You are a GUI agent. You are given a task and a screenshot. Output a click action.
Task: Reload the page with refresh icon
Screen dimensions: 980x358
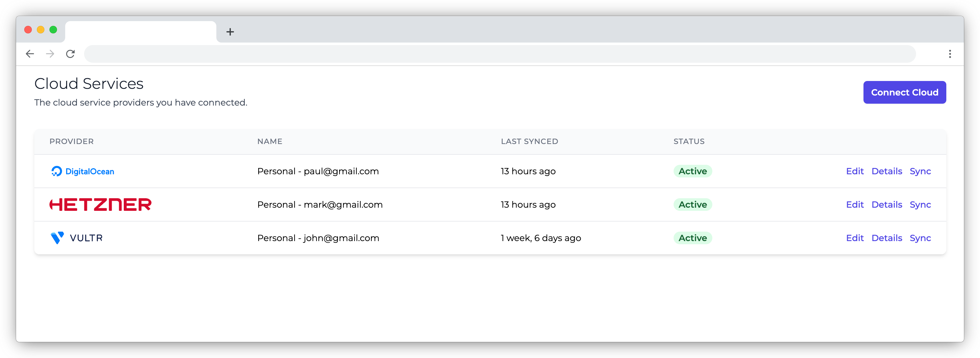pyautogui.click(x=70, y=54)
